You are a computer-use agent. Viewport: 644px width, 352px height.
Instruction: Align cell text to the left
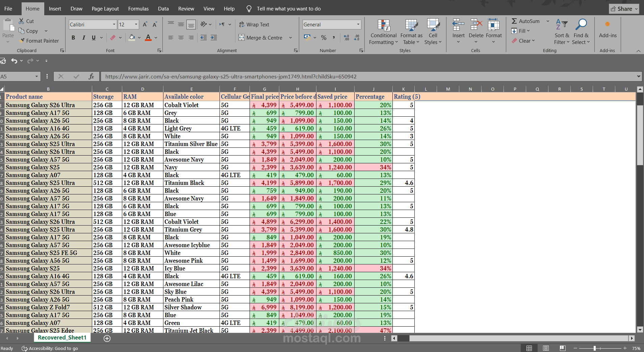click(171, 38)
